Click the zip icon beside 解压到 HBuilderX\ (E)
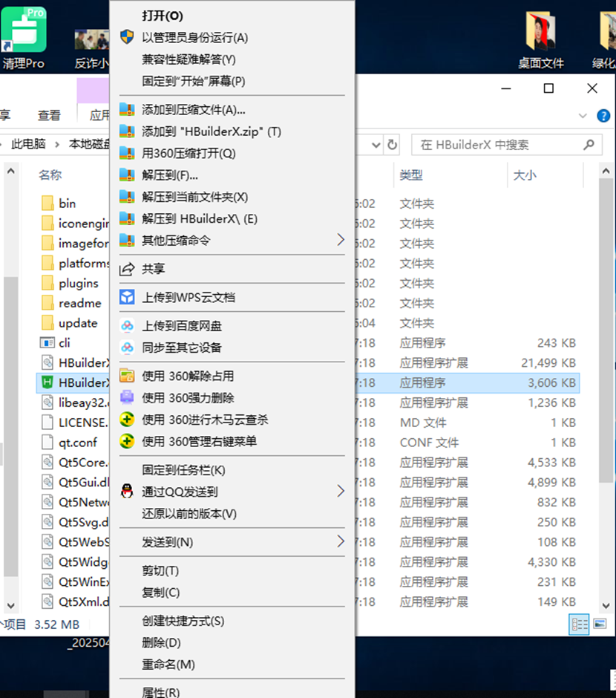Image resolution: width=616 pixels, height=698 pixels. (x=127, y=218)
